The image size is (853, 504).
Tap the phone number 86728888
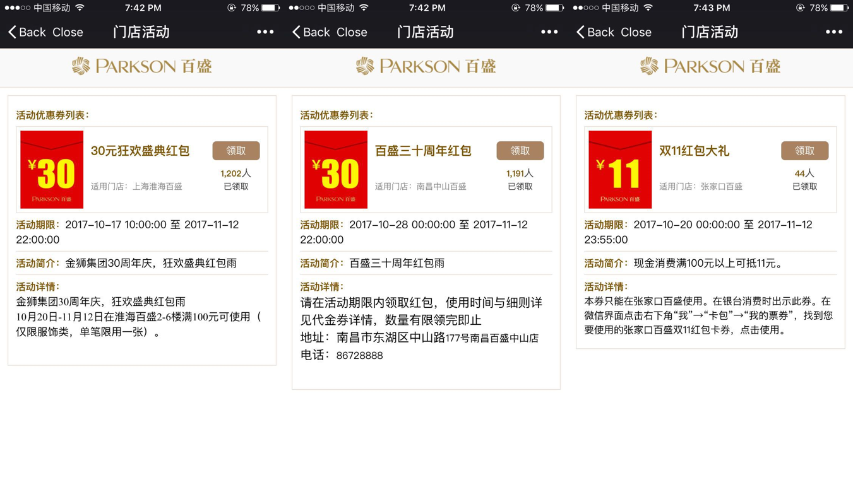click(359, 356)
